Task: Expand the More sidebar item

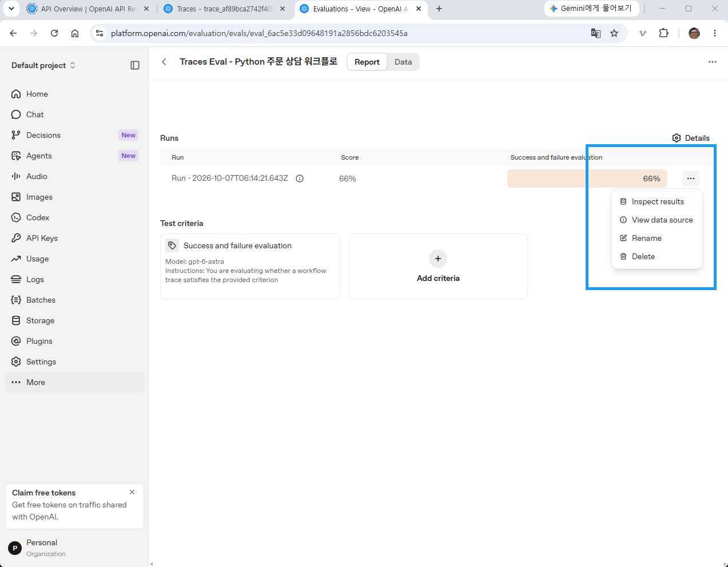Action: (74, 382)
